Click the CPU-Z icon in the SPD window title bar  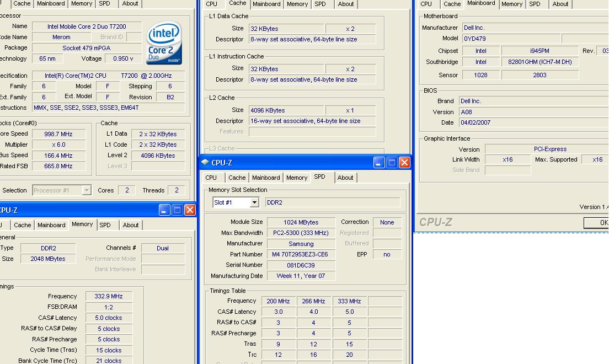coord(205,163)
